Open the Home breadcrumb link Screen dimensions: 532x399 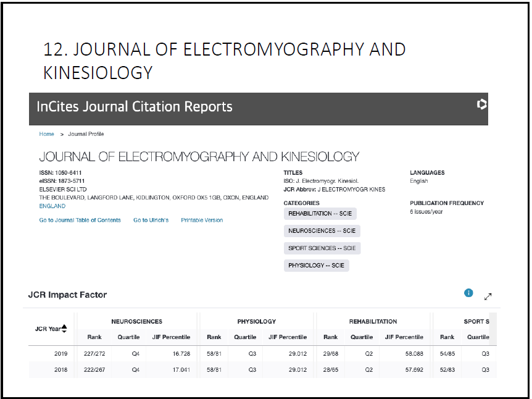click(x=46, y=134)
